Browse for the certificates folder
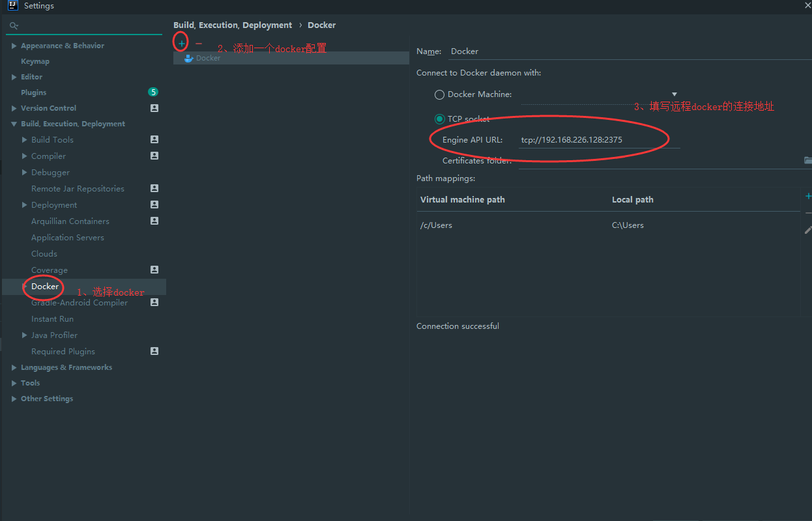Screen dimensions: 812x521 click(x=807, y=160)
